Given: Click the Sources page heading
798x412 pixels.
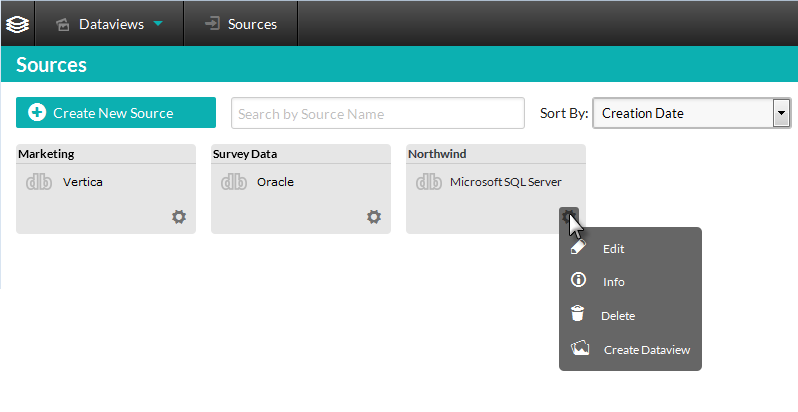Looking at the screenshot, I should 51,65.
